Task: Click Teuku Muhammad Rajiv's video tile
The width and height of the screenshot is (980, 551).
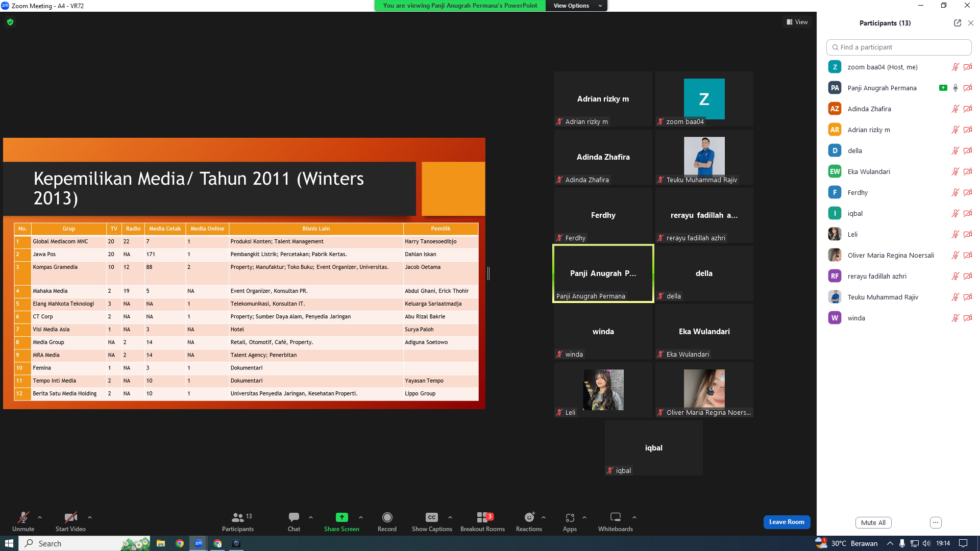Action: pos(704,157)
